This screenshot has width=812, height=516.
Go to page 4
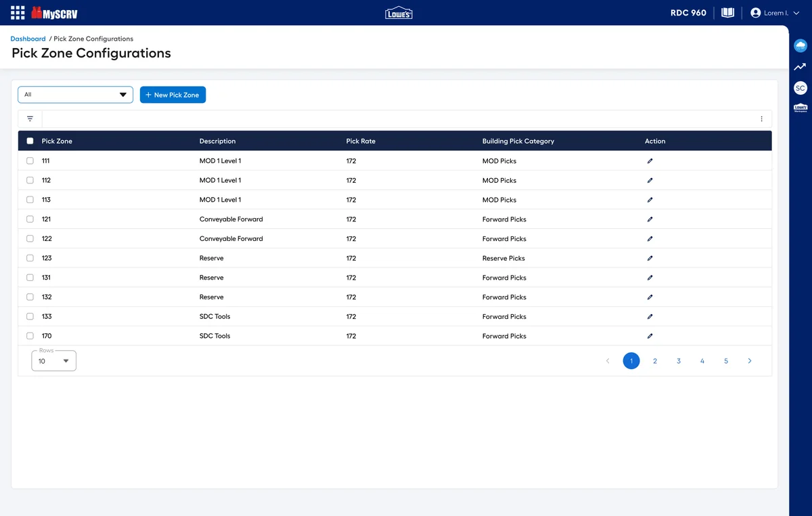pos(702,361)
